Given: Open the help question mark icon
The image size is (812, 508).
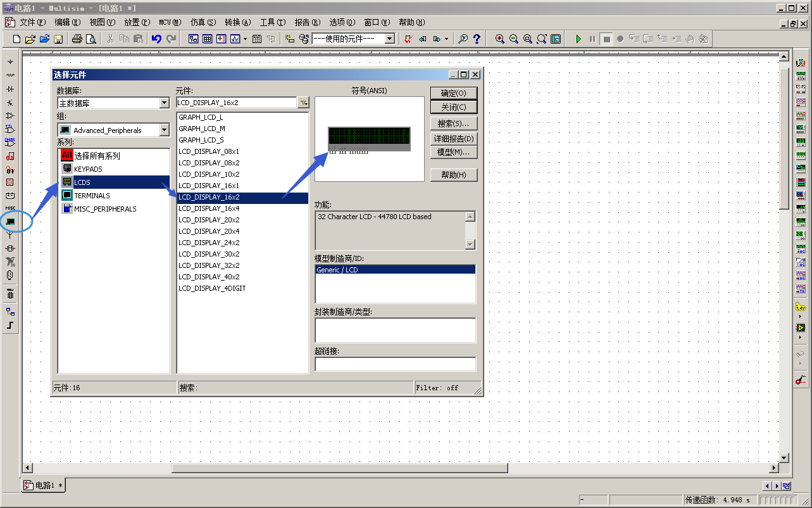Looking at the screenshot, I should (x=477, y=39).
